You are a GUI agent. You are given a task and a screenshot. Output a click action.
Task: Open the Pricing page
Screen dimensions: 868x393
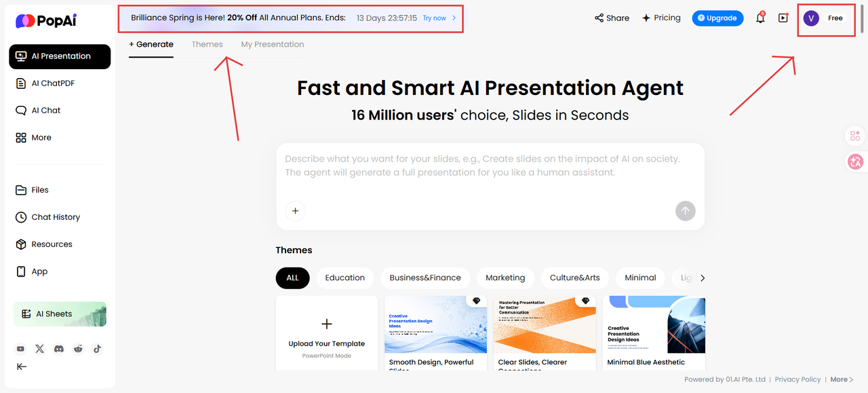[x=661, y=18]
